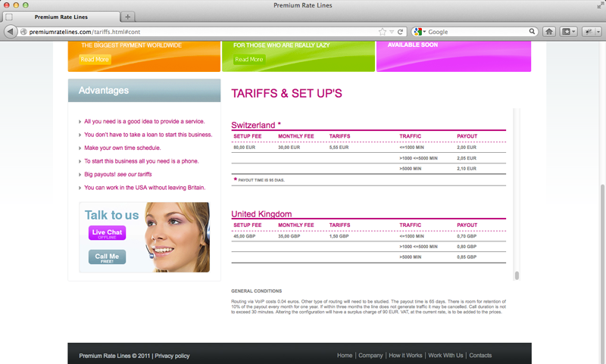Click Read More on orange banner
This screenshot has width=606, height=364.
pos(95,60)
